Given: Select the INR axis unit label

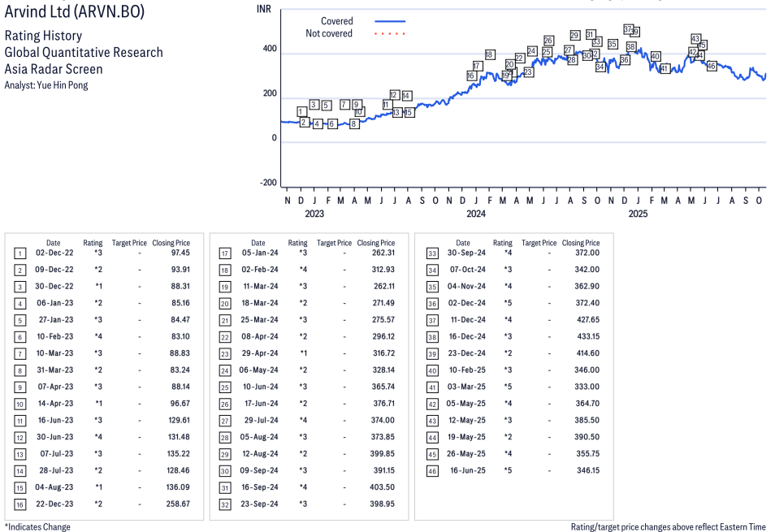Looking at the screenshot, I should click(x=264, y=10).
